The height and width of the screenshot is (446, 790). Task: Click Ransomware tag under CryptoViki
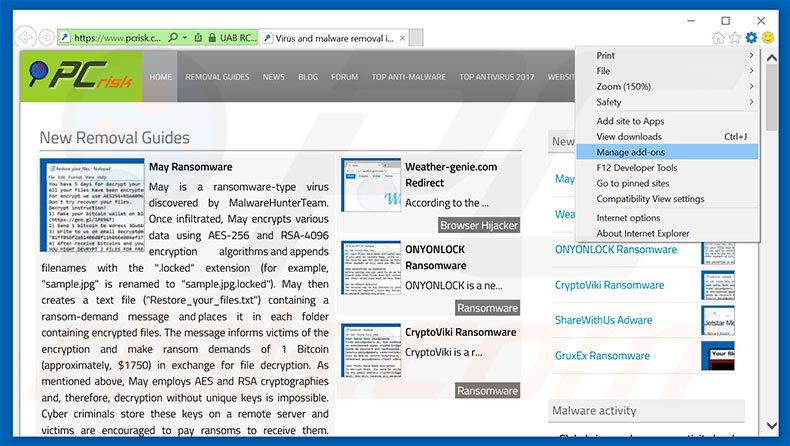pyautogui.click(x=487, y=391)
